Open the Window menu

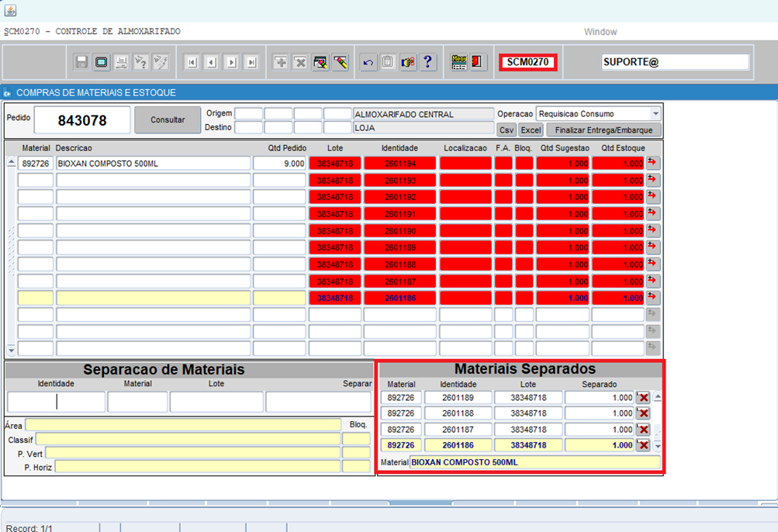click(x=600, y=32)
